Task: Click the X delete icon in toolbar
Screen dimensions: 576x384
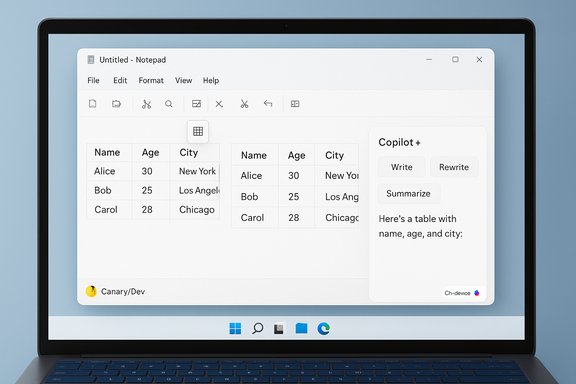Action: coord(219,104)
